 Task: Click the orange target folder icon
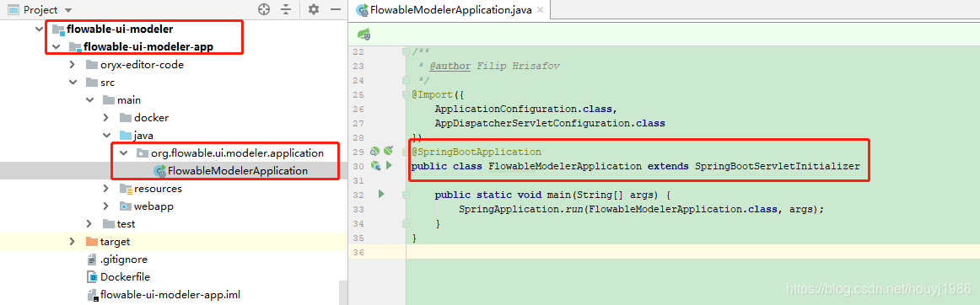pyautogui.click(x=91, y=241)
